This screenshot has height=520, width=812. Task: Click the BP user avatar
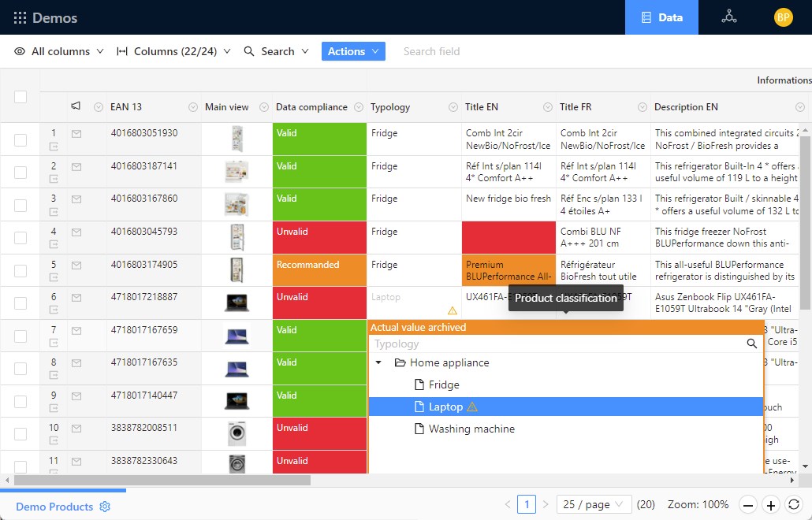pos(783,17)
